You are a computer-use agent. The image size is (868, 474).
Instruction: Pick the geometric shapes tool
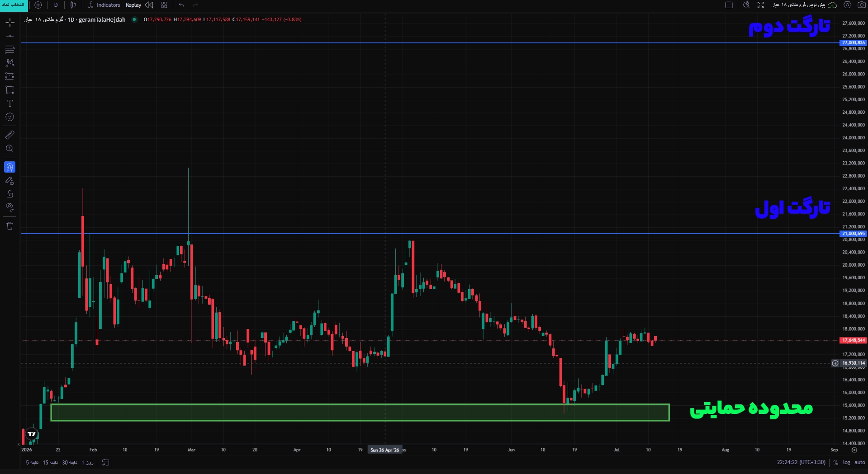click(10, 90)
